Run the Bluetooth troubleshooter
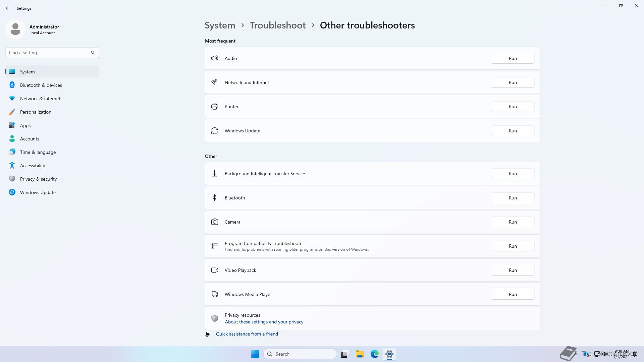 coord(513,198)
